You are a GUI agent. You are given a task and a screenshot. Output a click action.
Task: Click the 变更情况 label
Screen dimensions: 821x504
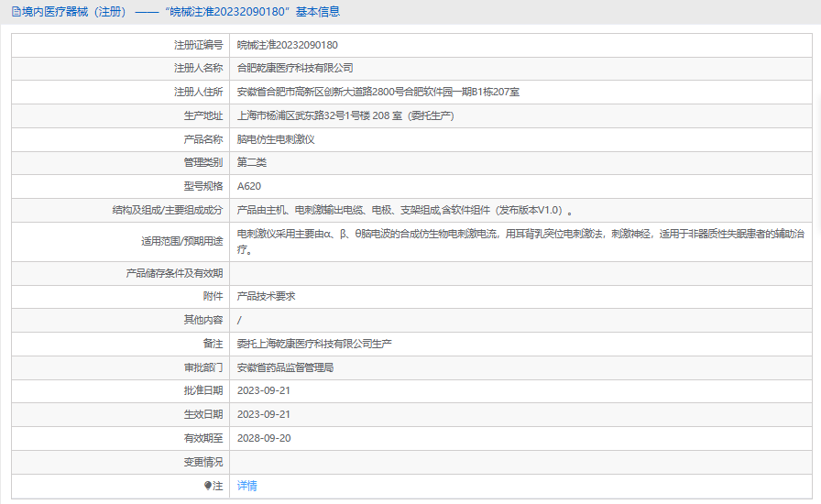(x=203, y=462)
